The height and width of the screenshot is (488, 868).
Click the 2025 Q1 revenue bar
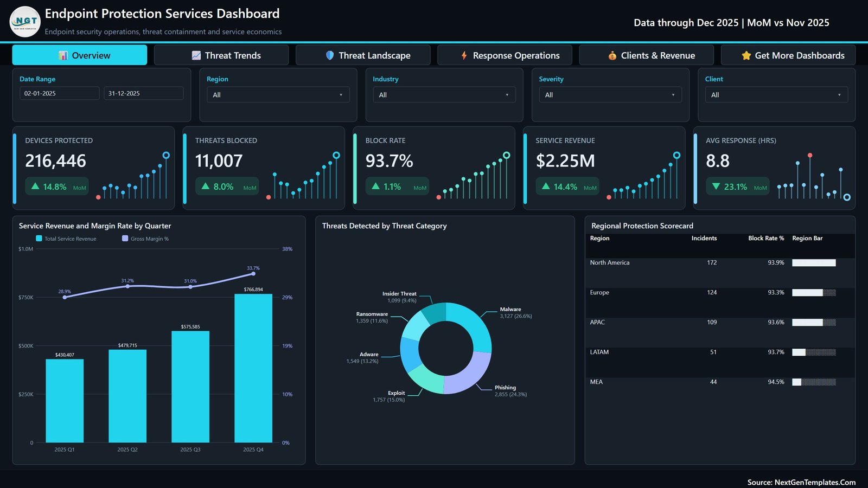pyautogui.click(x=65, y=401)
